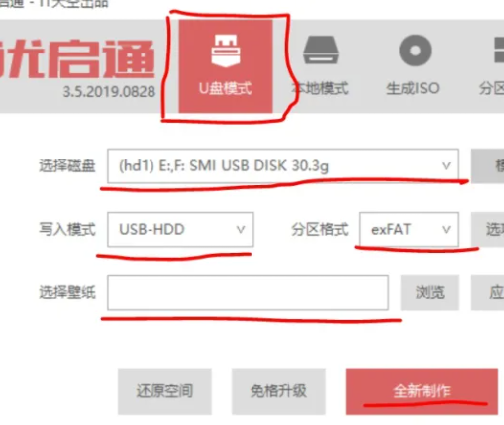The height and width of the screenshot is (425, 504).
Task: Click the 本地模式 tab label
Action: (320, 88)
